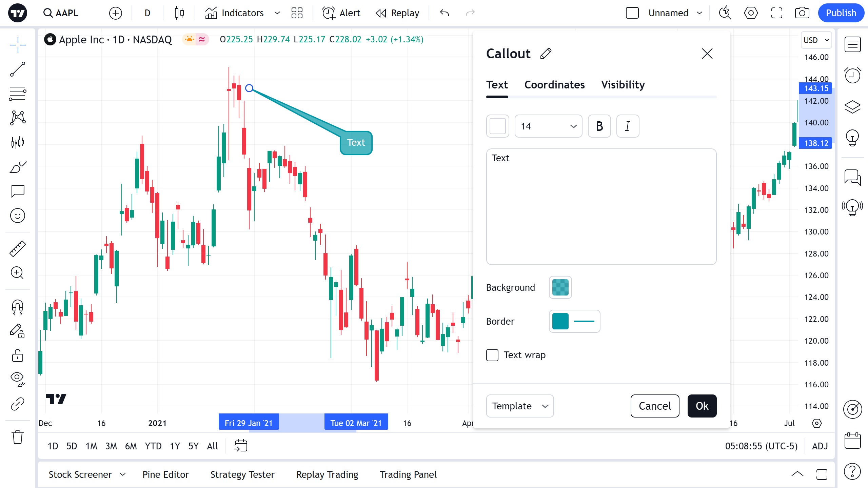Screen dimensions: 868x488
Task: Select the ruler measure tool
Action: (x=18, y=248)
